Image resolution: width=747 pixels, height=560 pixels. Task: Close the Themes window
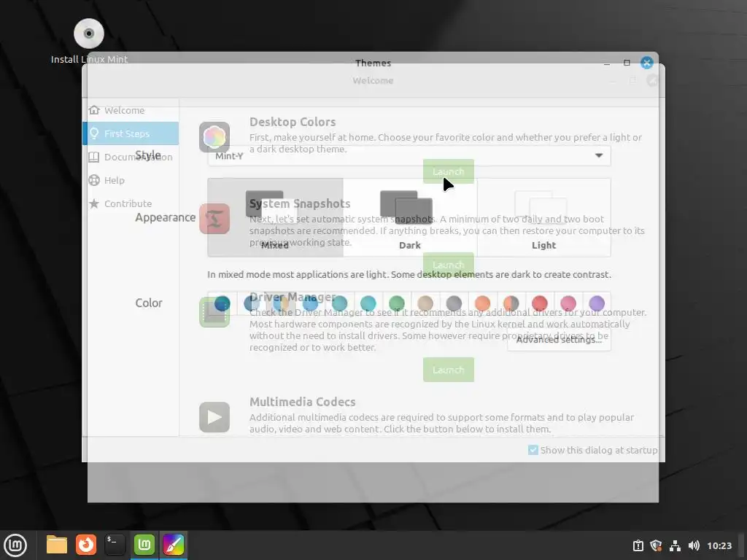point(646,63)
